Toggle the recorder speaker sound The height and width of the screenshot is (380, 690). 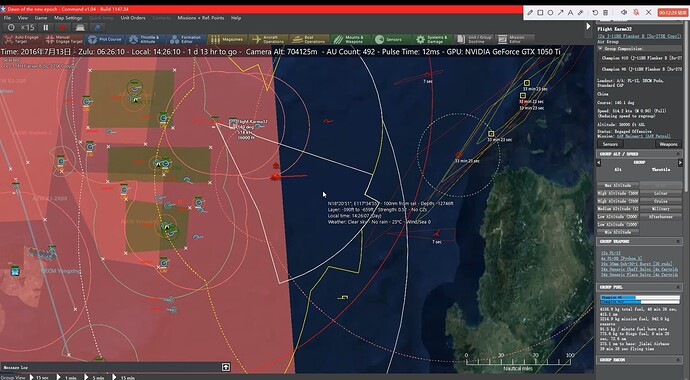tap(624, 13)
